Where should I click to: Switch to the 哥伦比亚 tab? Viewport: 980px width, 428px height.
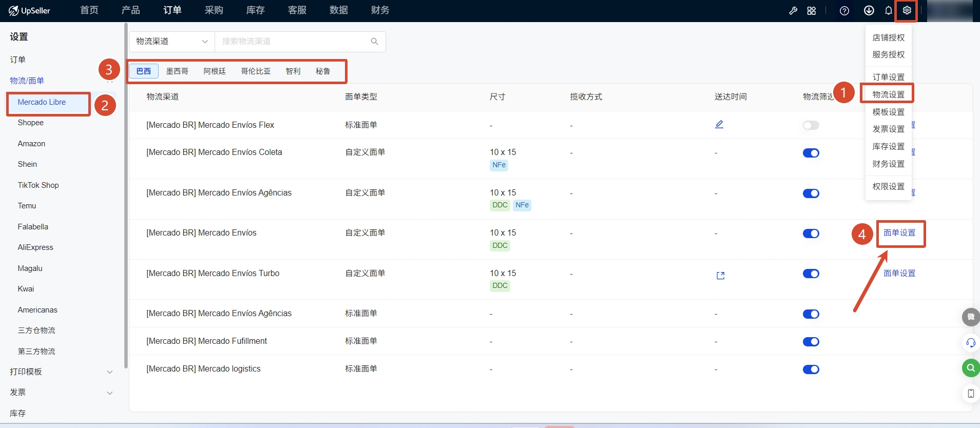[256, 71]
